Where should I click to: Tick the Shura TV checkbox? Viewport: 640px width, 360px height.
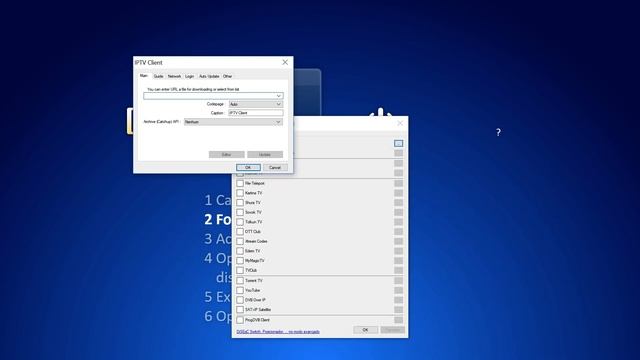(240, 202)
